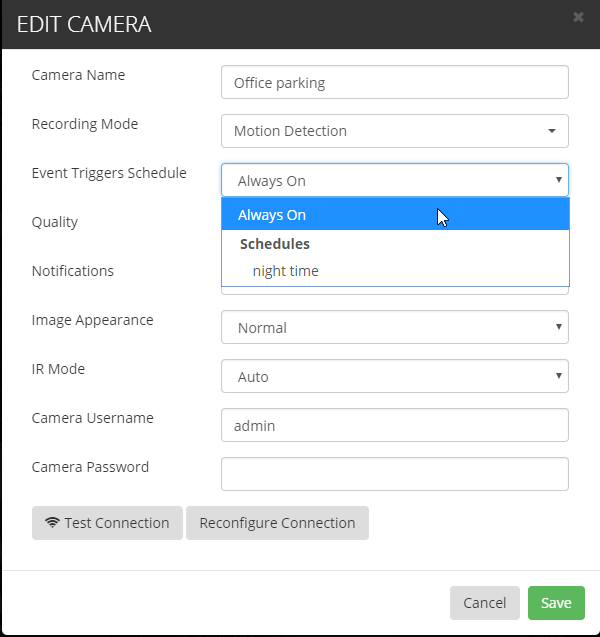Click the EDIT CAMERA dialog title
This screenshot has height=637, width=600.
pos(84,24)
